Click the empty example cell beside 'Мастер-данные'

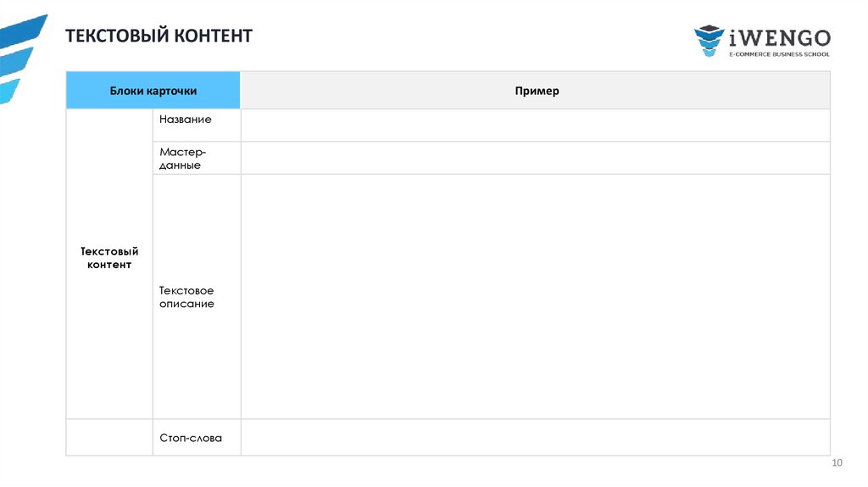point(536,158)
